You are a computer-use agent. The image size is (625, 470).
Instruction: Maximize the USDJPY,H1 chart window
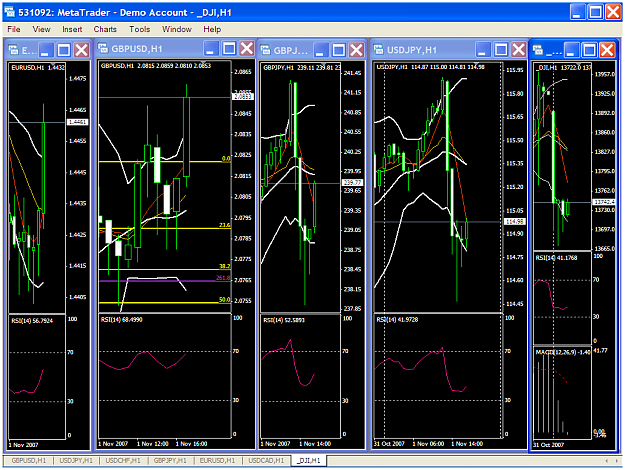(501, 49)
